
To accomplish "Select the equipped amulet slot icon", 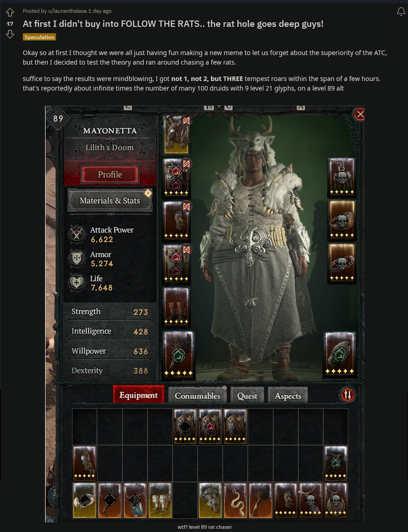I will (342, 178).
